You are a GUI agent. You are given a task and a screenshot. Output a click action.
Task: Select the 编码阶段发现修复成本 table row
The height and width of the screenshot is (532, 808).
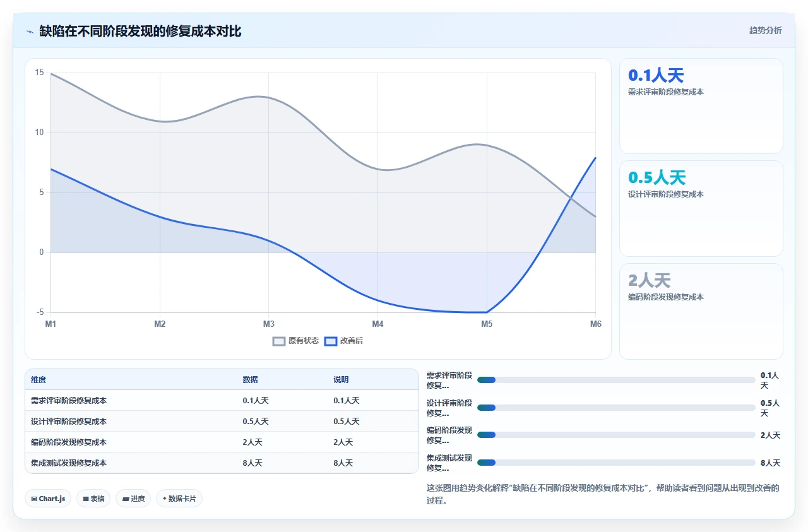click(222, 442)
